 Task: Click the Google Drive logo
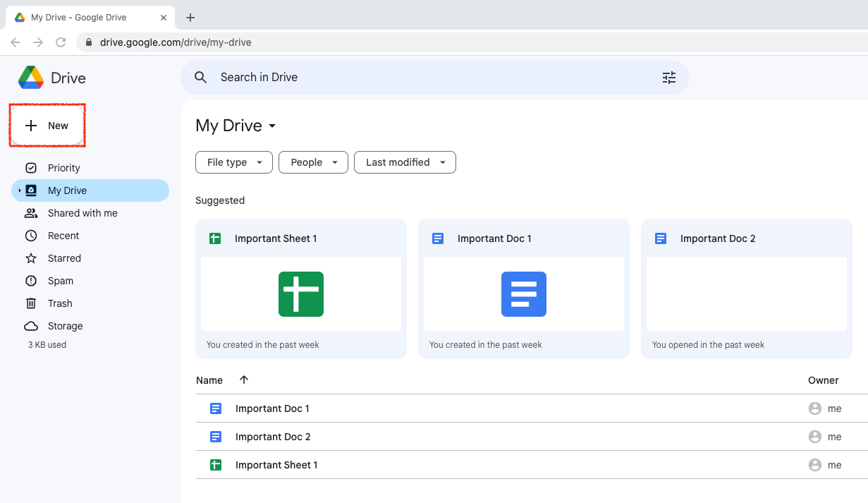pyautogui.click(x=31, y=78)
